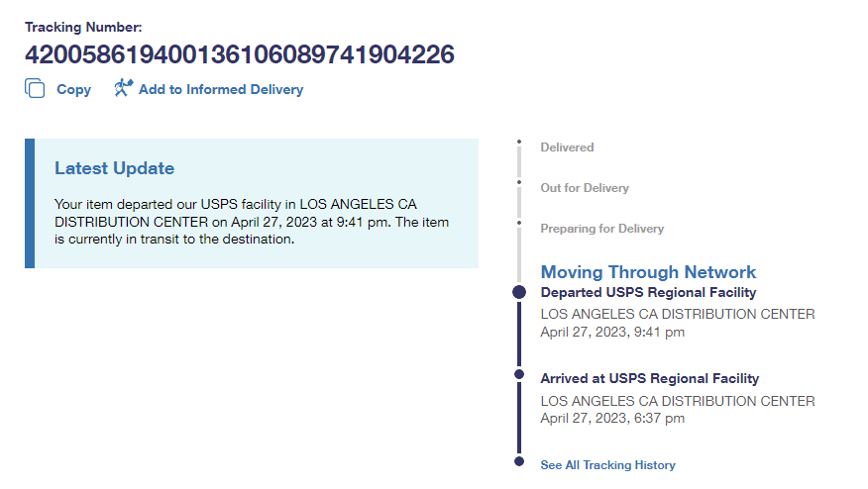
Task: Click the timeline dot beside See All Tracking History
Action: pyautogui.click(x=518, y=461)
